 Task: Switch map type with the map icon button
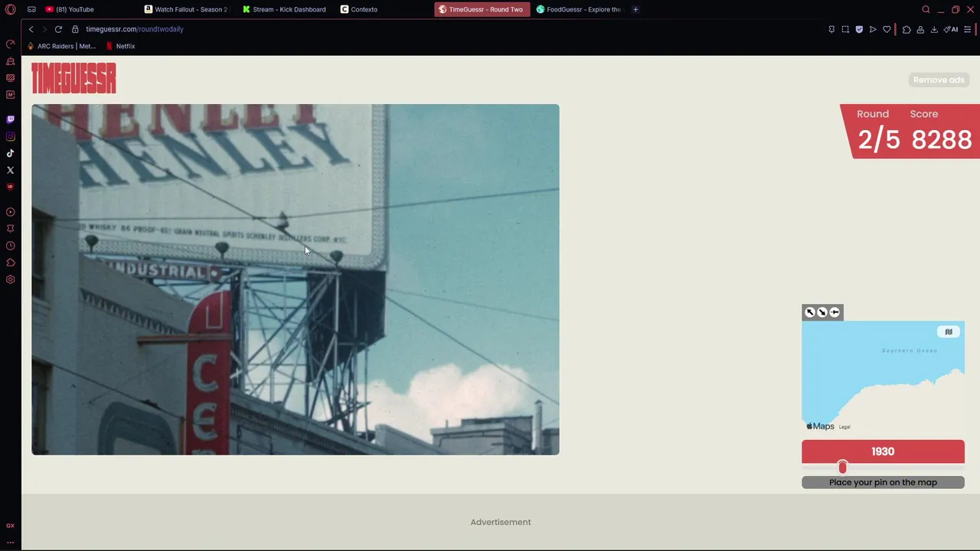pyautogui.click(x=949, y=331)
